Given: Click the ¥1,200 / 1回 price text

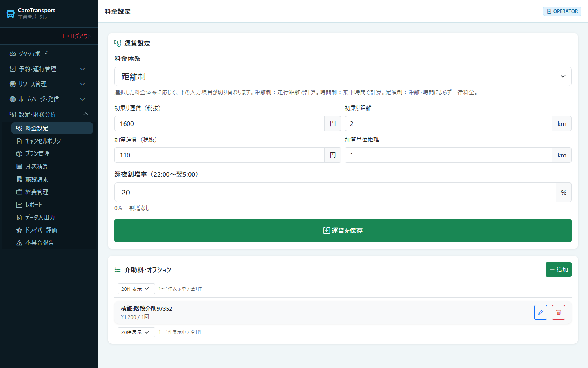Looking at the screenshot, I should (x=135, y=317).
